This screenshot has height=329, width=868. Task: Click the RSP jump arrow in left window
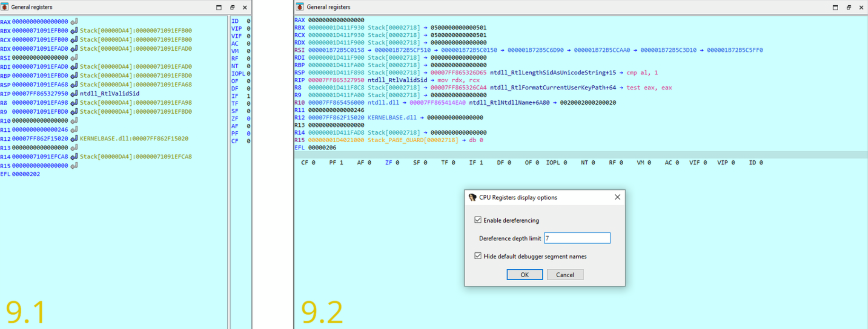pos(74,85)
